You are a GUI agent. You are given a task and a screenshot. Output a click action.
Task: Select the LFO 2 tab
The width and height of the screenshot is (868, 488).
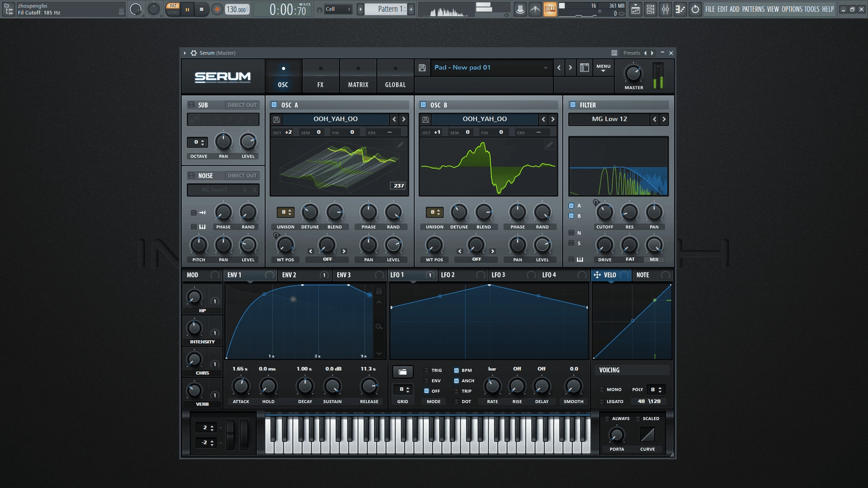coord(463,275)
